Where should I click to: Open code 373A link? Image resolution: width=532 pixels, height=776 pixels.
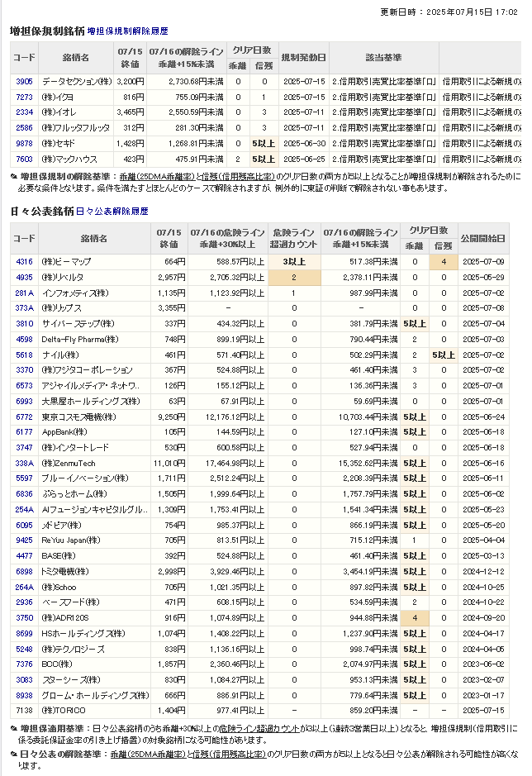click(x=24, y=307)
